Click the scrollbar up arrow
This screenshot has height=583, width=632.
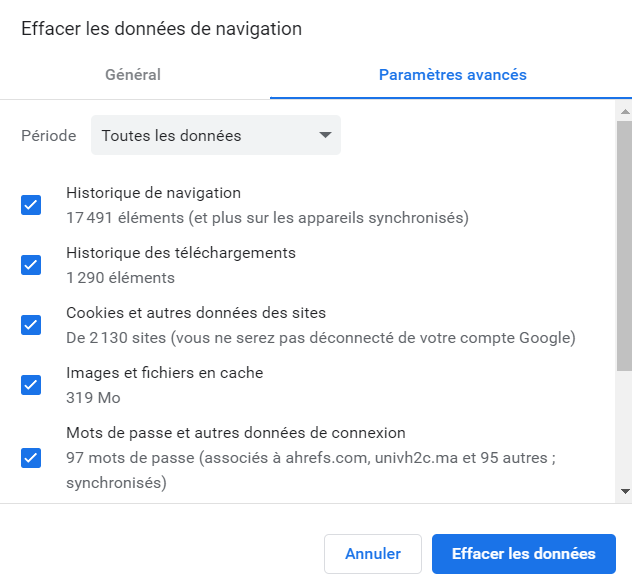(625, 110)
